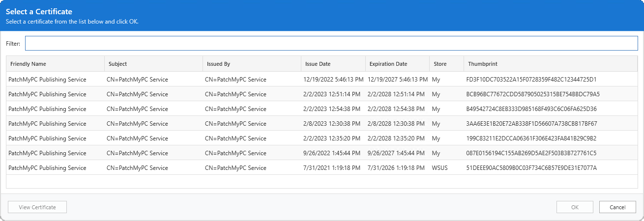Select thumbprint BCB96BC77672CDD587905025315BE754BBDC79A5

point(533,94)
